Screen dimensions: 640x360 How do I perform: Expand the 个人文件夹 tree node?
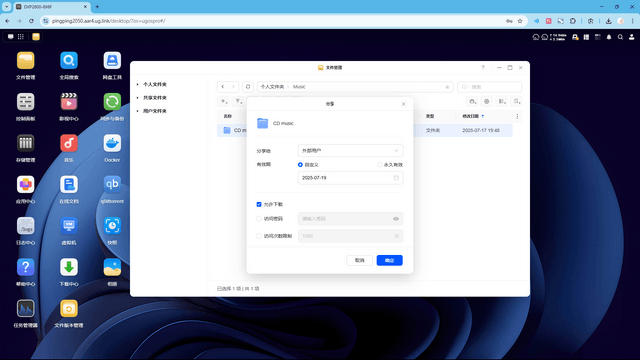pyautogui.click(x=138, y=84)
